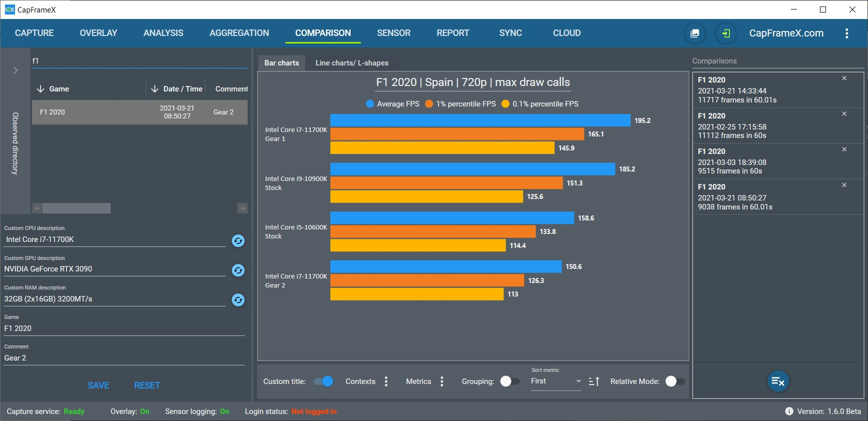Toggle the Custom title switch
Viewport: 868px width, 421px height.
point(323,381)
